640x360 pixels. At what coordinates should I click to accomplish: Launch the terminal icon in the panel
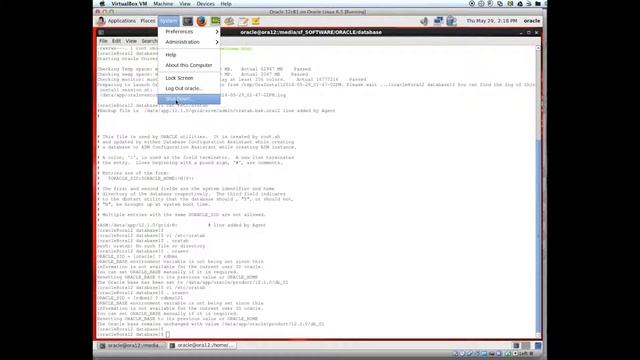pyautogui.click(x=188, y=21)
